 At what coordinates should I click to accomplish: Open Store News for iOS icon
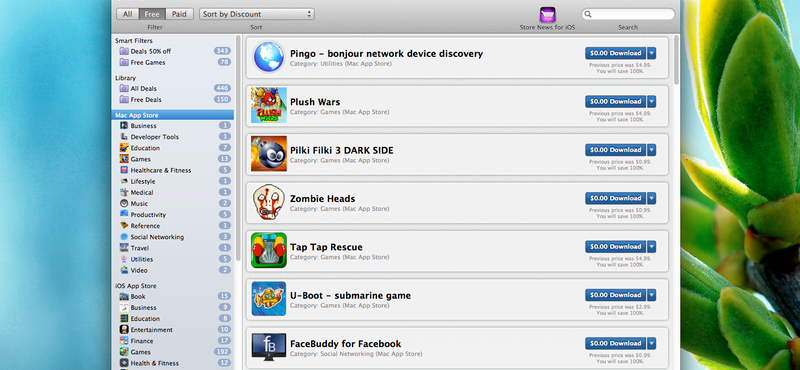[547, 14]
